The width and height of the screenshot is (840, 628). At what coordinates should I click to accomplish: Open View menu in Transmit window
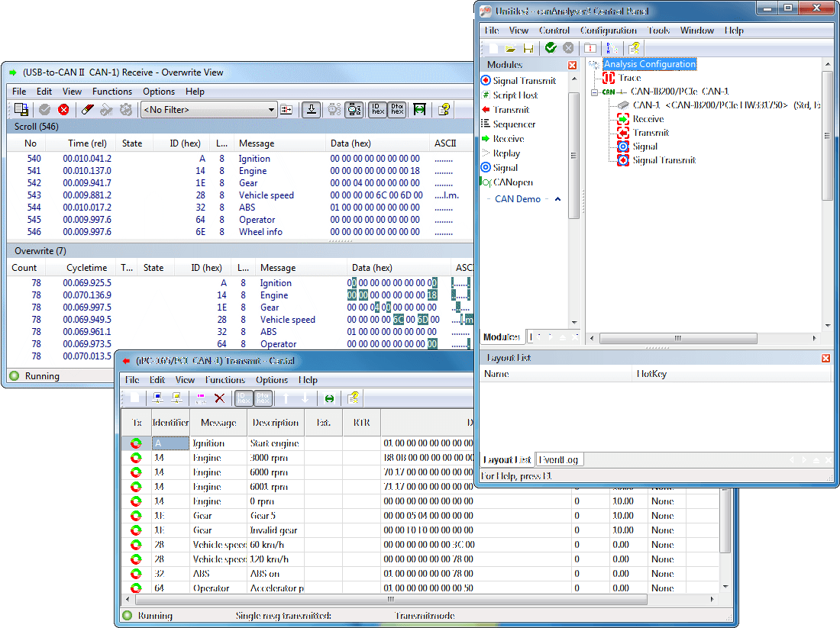(185, 379)
